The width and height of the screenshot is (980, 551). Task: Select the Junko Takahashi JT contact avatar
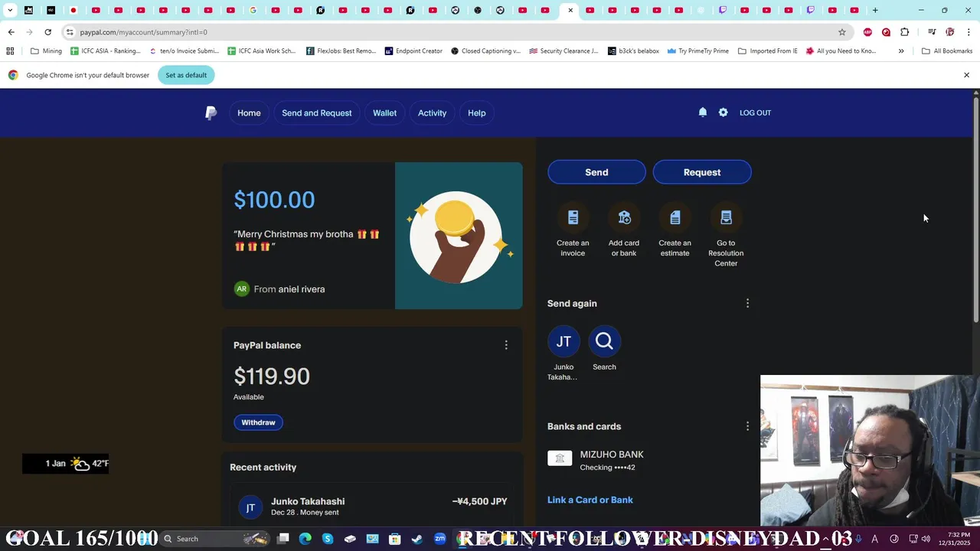click(563, 341)
